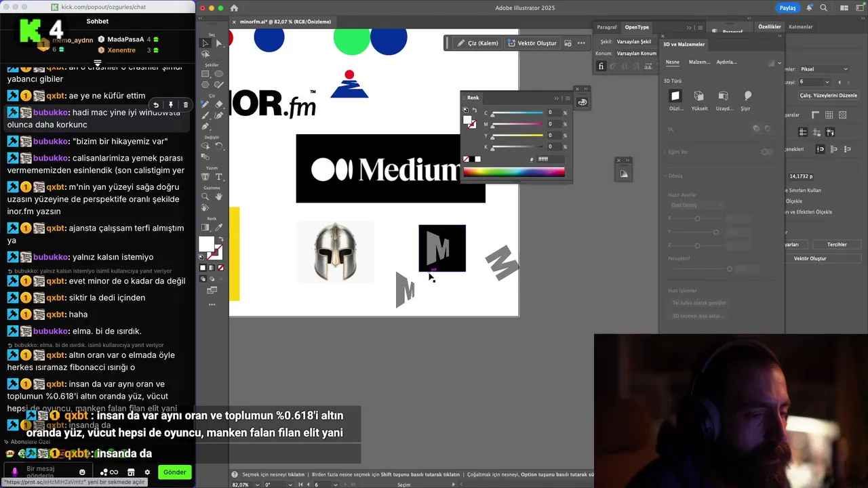Open the status bar zoom 82,07% dropdown
The height and width of the screenshot is (488, 868).
click(x=258, y=485)
